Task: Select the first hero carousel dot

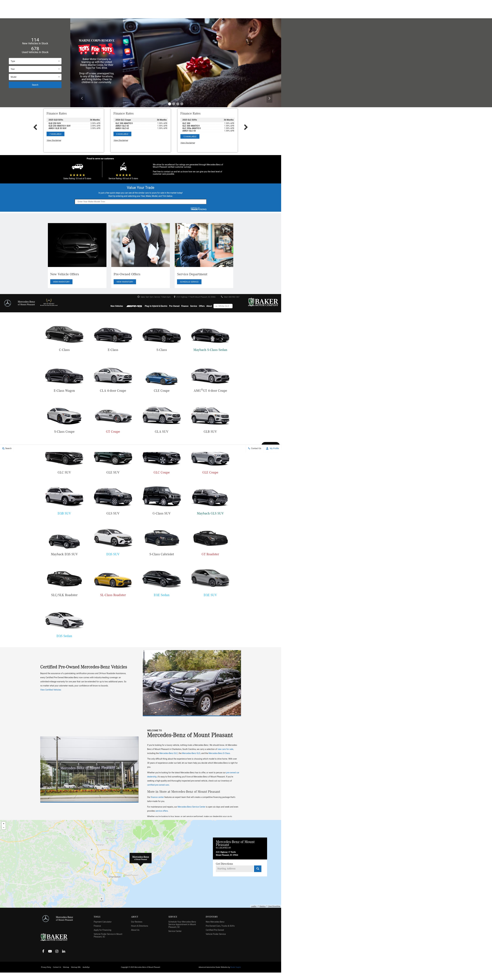Action: [169, 104]
